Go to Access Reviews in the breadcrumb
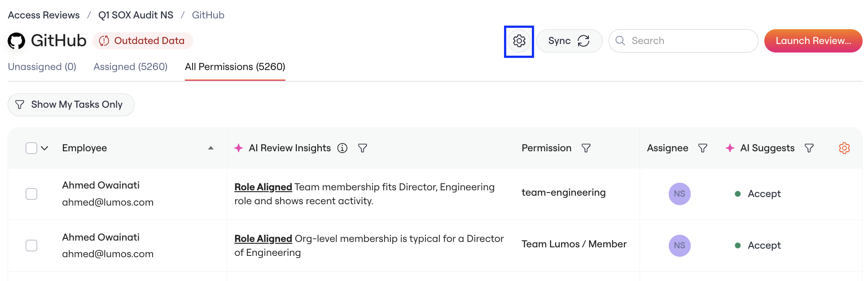 tap(44, 15)
